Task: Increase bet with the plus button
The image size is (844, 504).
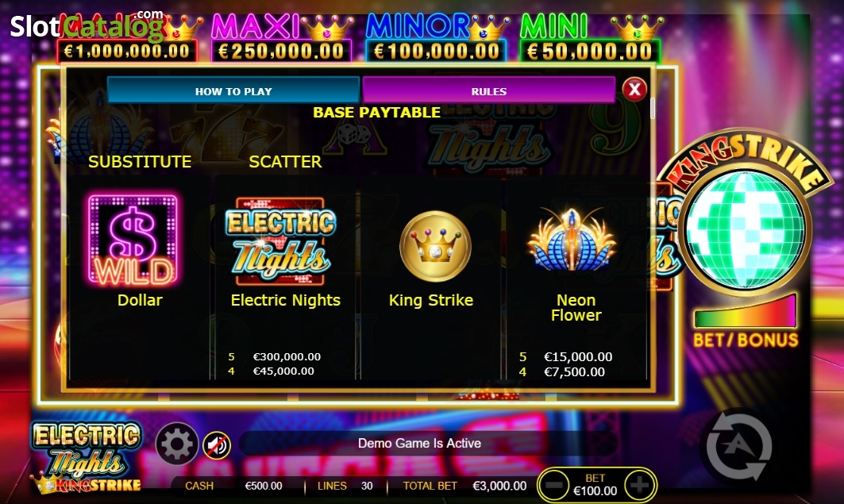Action: pyautogui.click(x=639, y=485)
